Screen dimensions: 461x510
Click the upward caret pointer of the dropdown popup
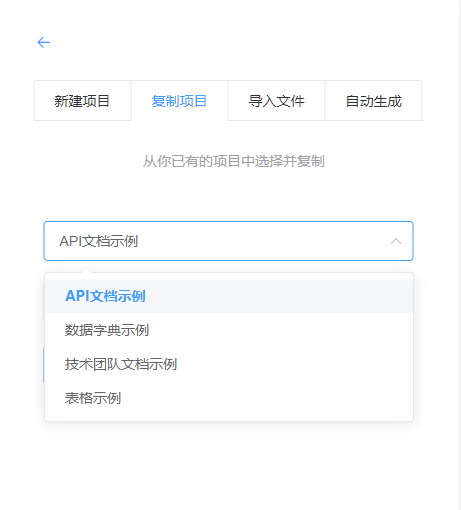click(x=86, y=270)
